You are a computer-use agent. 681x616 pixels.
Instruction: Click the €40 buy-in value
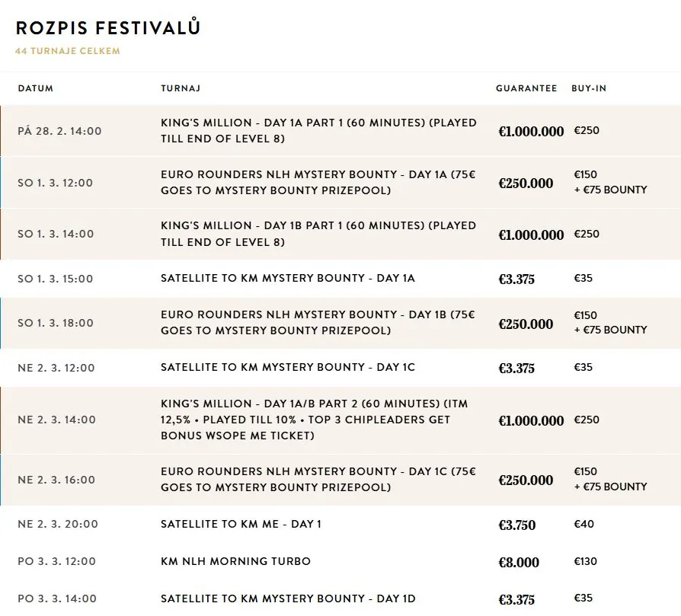[x=584, y=524]
